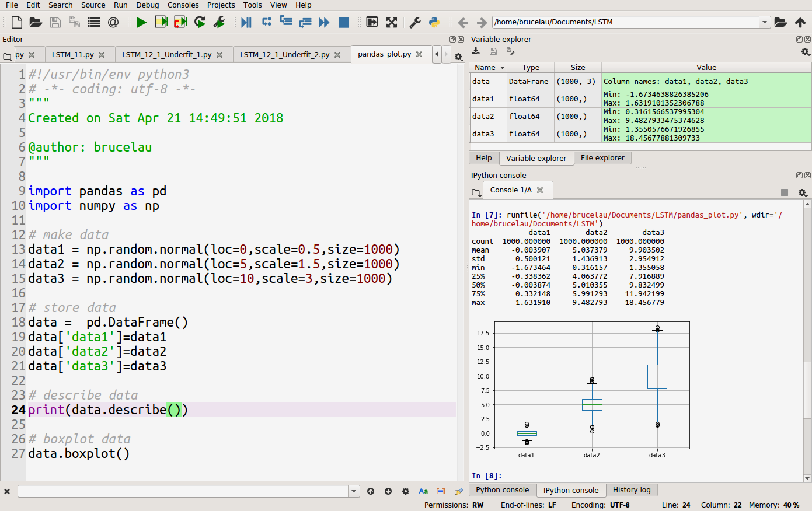Open the IPython console options gear menu
Screen dimensions: 812x511
click(803, 192)
